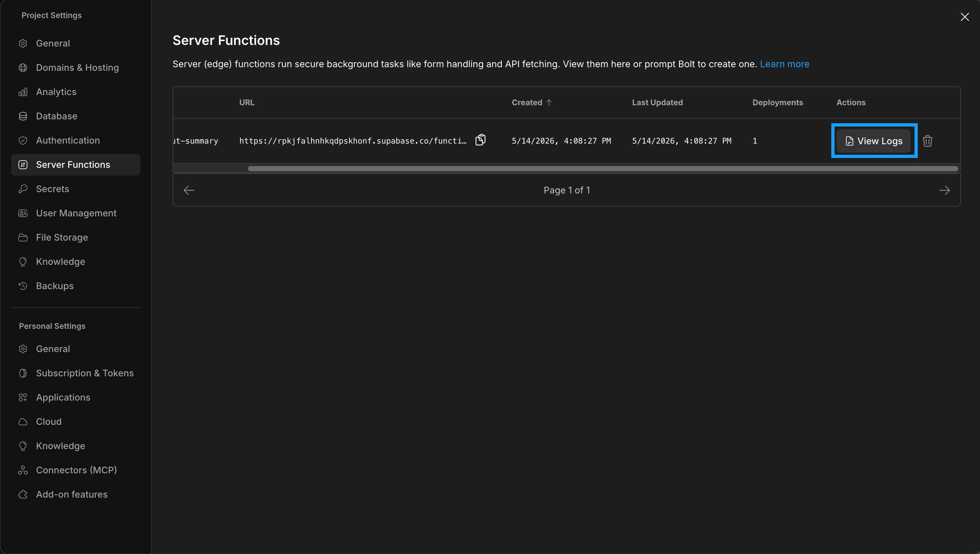Image resolution: width=980 pixels, height=554 pixels.
Task: Copy the function URL to clipboard
Action: pyautogui.click(x=481, y=140)
